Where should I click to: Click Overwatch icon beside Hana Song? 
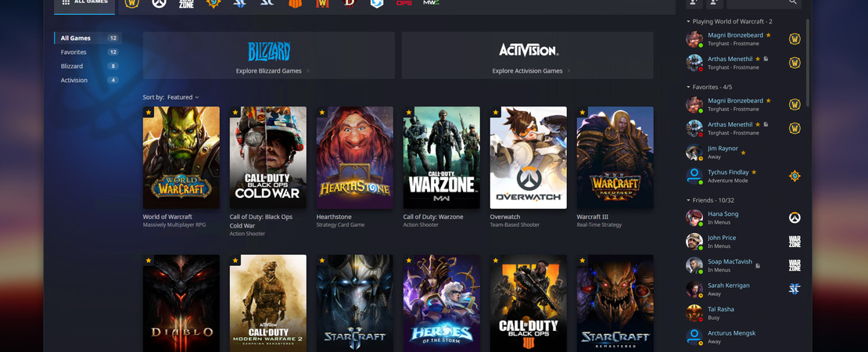tap(794, 217)
